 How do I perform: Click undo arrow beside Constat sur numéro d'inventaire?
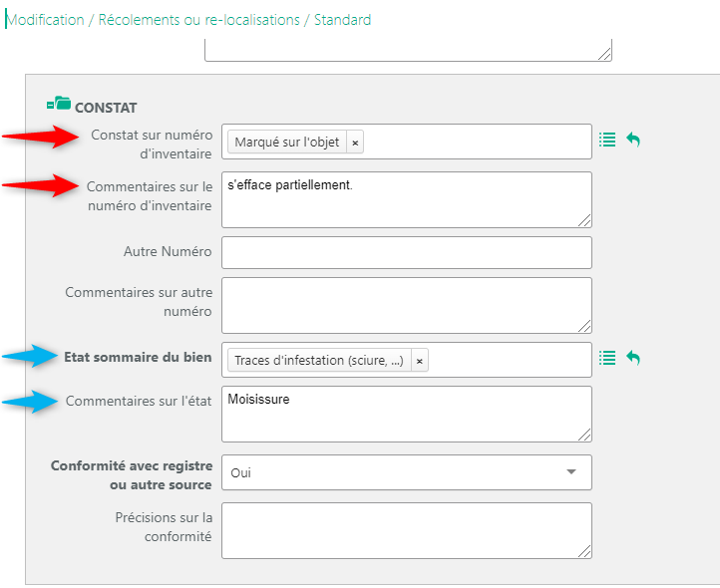click(633, 141)
